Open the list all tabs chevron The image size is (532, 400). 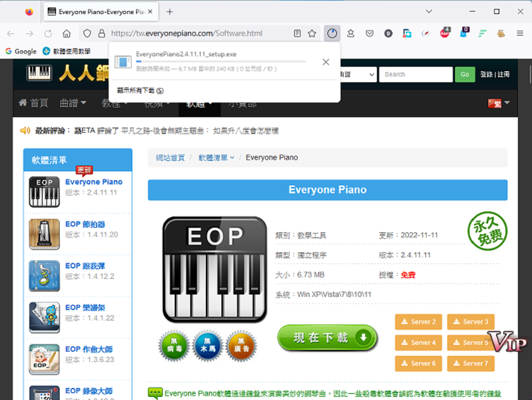pos(429,11)
